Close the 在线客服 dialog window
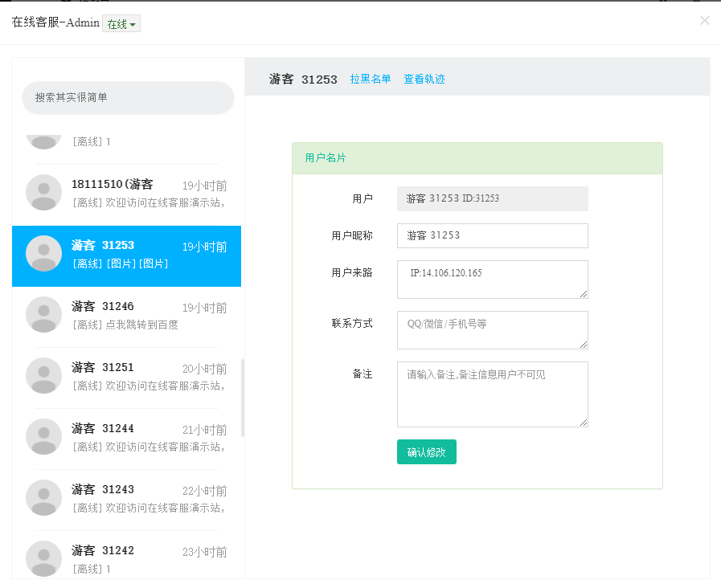 pos(704,21)
